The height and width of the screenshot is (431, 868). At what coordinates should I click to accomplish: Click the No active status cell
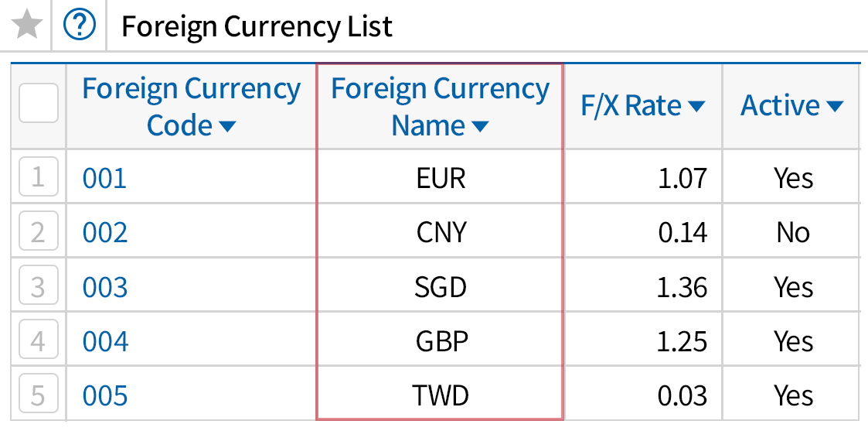tap(793, 233)
